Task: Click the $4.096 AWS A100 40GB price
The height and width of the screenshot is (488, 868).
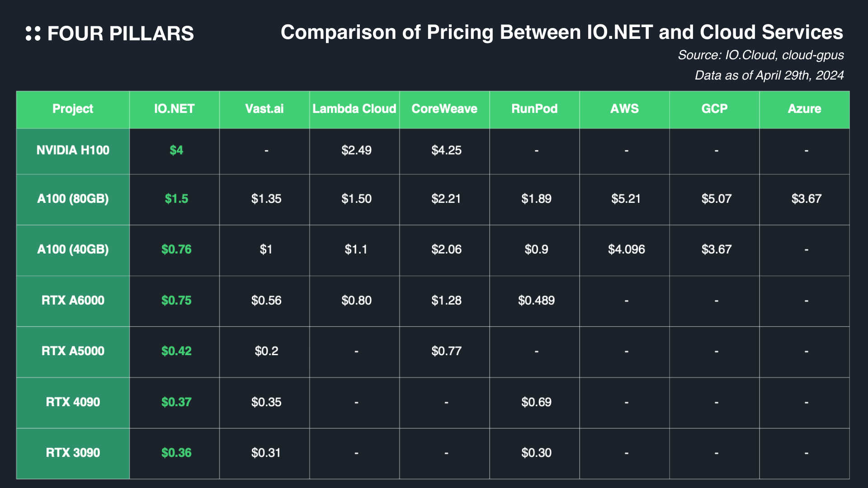Action: click(x=626, y=249)
